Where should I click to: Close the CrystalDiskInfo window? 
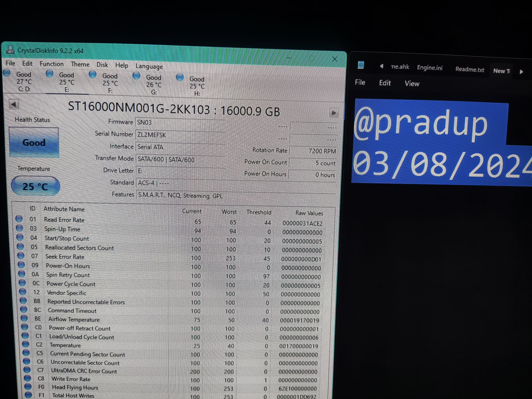[x=335, y=59]
